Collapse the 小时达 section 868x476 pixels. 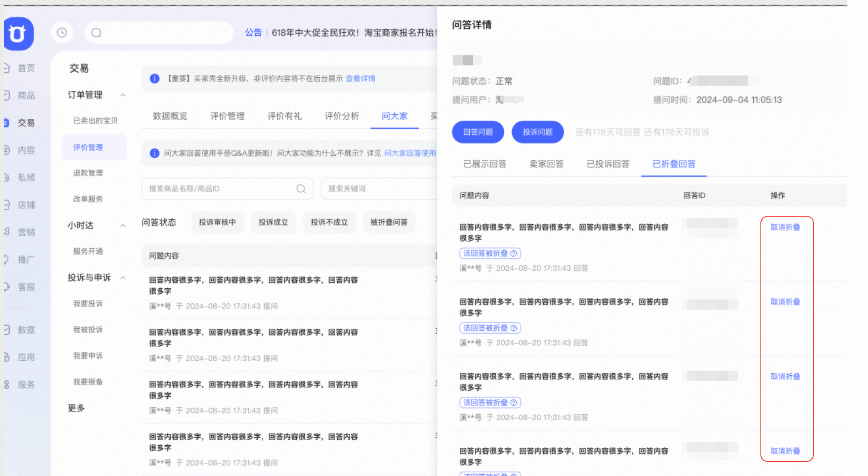tap(123, 225)
